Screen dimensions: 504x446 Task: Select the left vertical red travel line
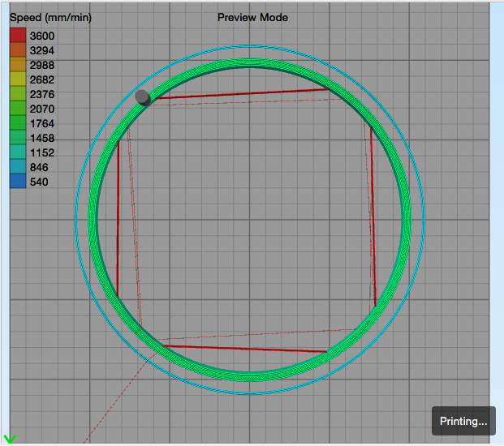pyautogui.click(x=118, y=218)
